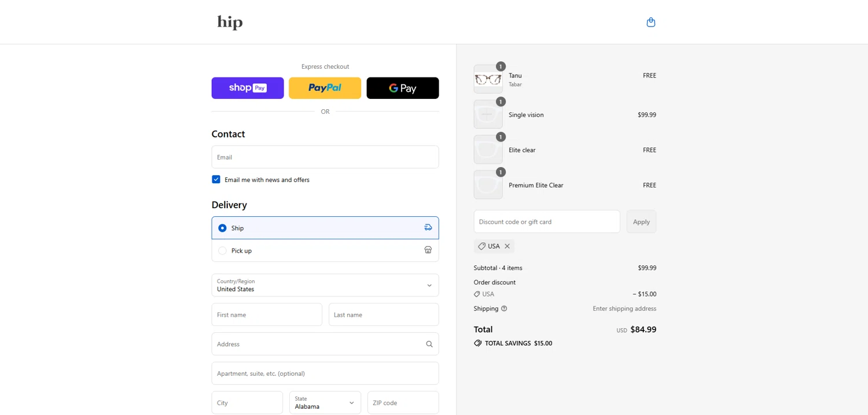
Task: Click the tag icon in the Order discount USA row
Action: coord(477,294)
